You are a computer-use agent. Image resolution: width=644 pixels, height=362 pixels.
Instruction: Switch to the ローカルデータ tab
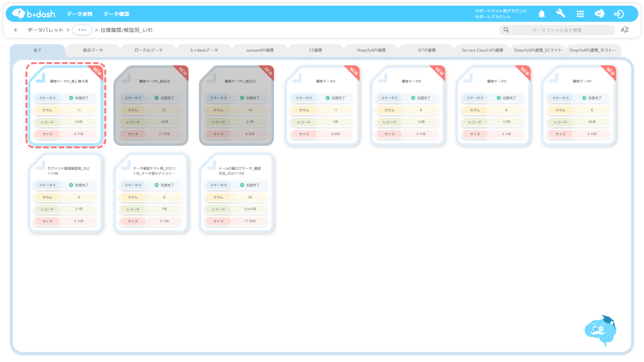click(148, 50)
